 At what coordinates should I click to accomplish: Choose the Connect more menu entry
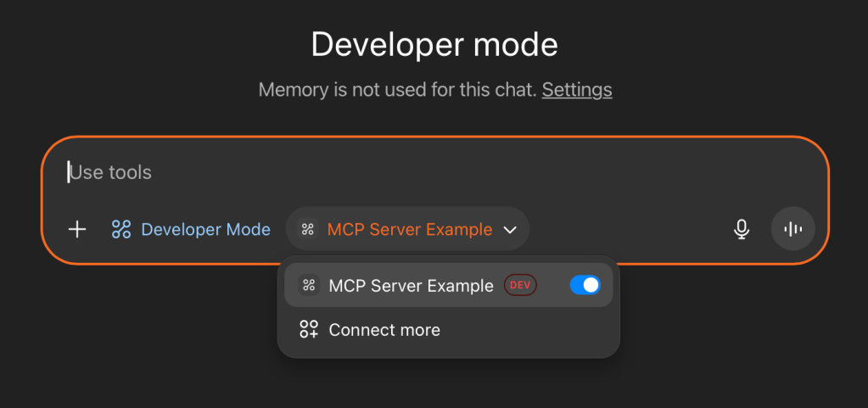(x=384, y=330)
